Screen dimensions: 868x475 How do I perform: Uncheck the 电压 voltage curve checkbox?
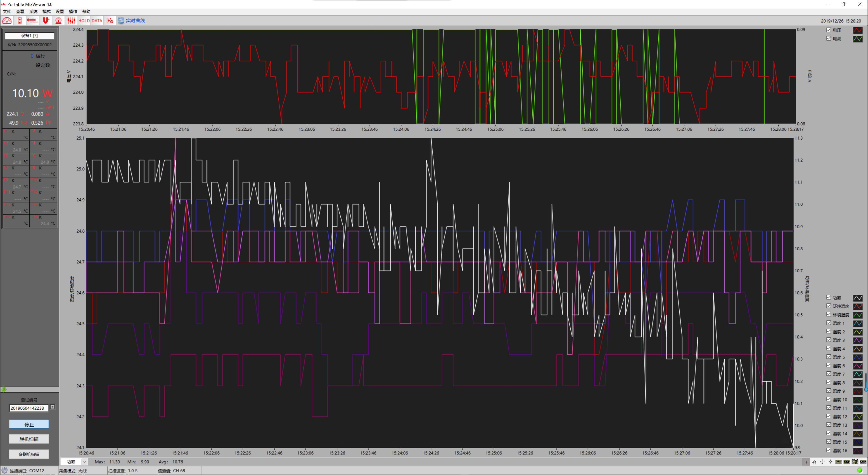[x=829, y=30]
